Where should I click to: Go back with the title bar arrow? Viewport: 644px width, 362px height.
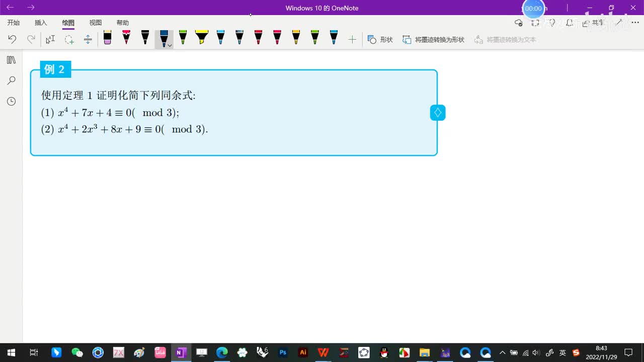tap(10, 8)
